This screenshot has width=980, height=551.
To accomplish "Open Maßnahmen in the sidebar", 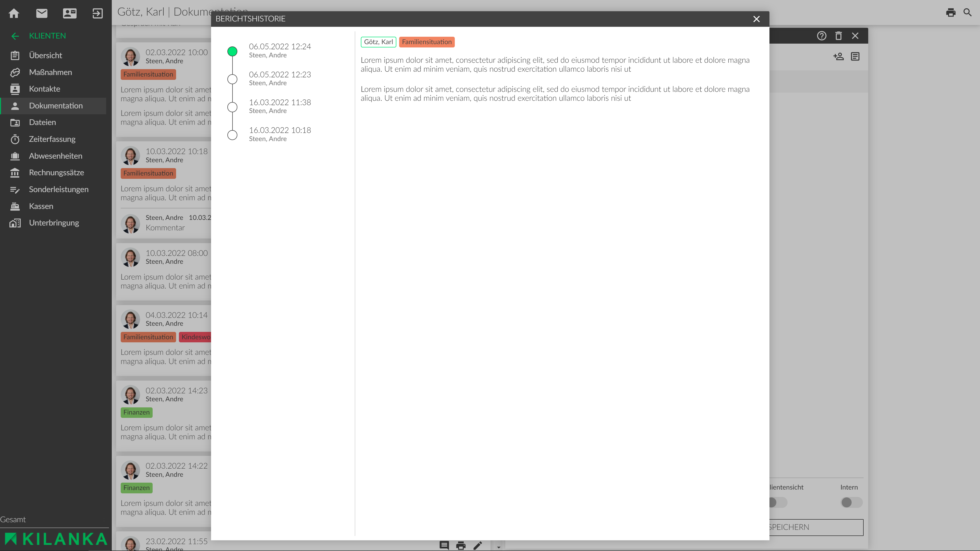I will (50, 72).
